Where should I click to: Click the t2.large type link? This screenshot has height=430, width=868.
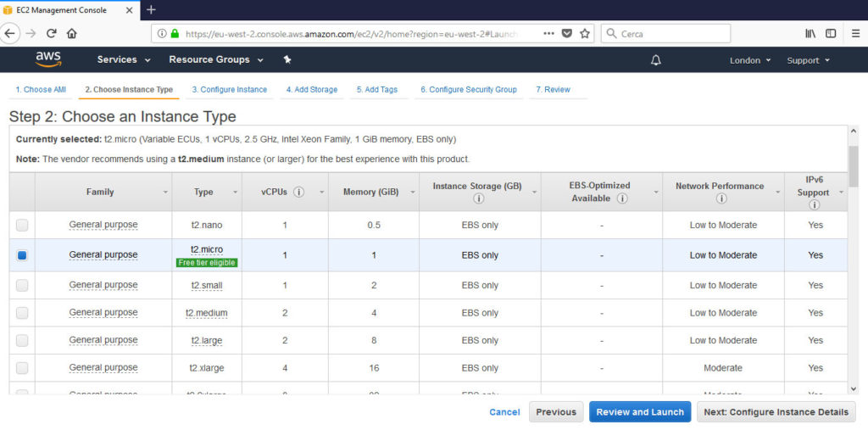[x=207, y=341]
